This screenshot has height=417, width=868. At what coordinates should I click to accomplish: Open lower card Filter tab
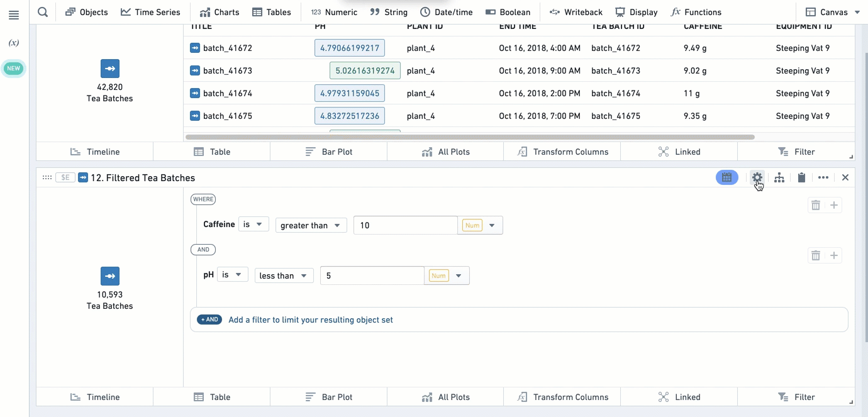click(x=796, y=397)
